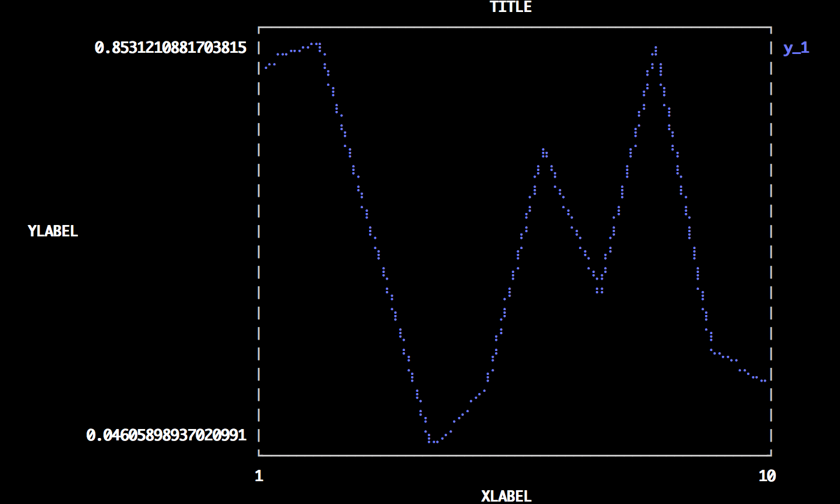Image resolution: width=840 pixels, height=504 pixels.
Task: Click the dip between the two right peaks
Action: (599, 291)
